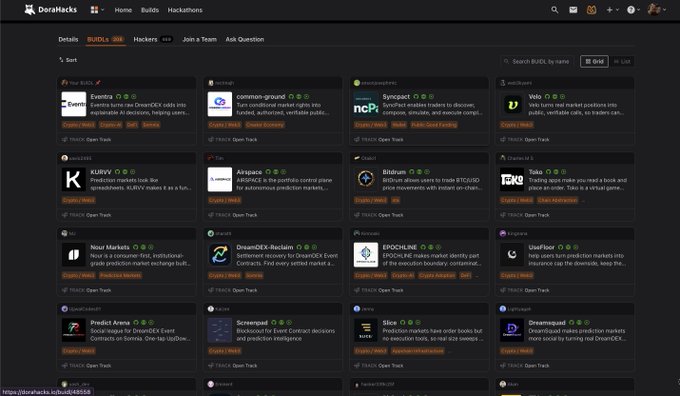Click the Dreamsquad logo
This screenshot has height=396, width=680.
click(512, 330)
